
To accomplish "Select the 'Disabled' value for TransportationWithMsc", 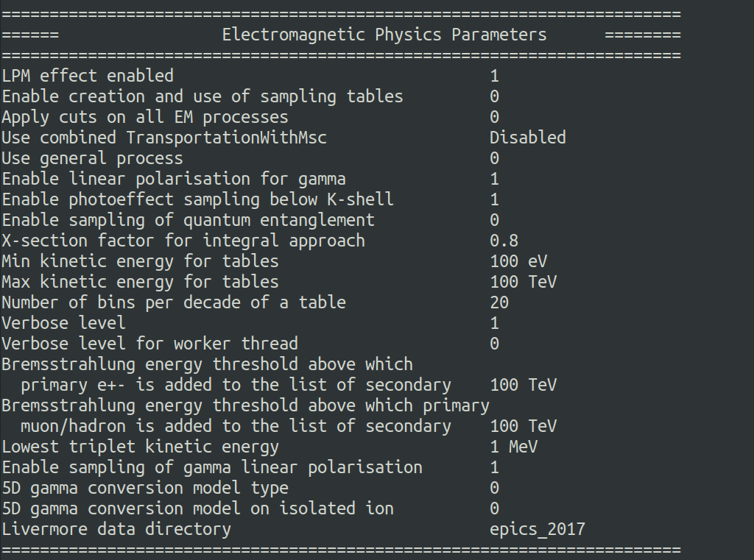I will pyautogui.click(x=527, y=138).
